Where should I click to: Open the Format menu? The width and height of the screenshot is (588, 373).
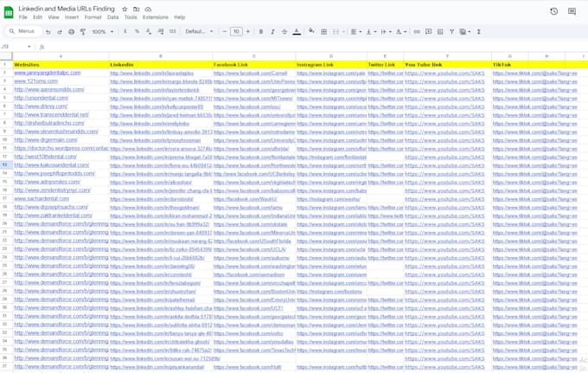(93, 17)
